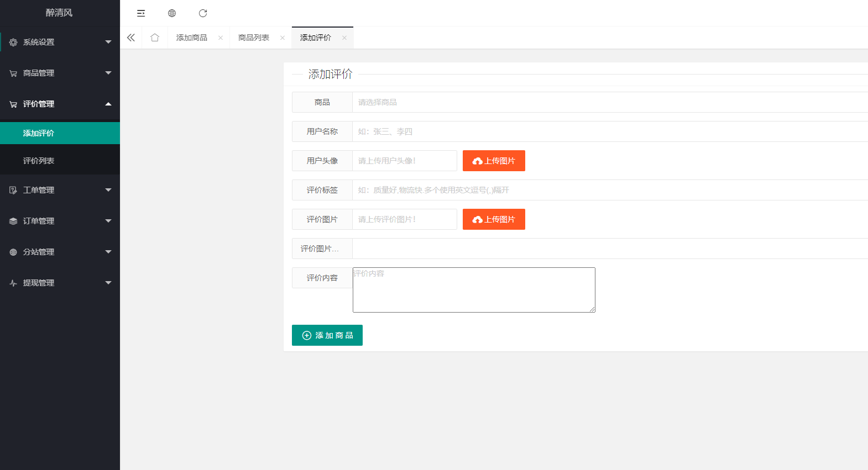The width and height of the screenshot is (868, 470).
Task: Click the 提现管理 menu label
Action: (x=39, y=283)
